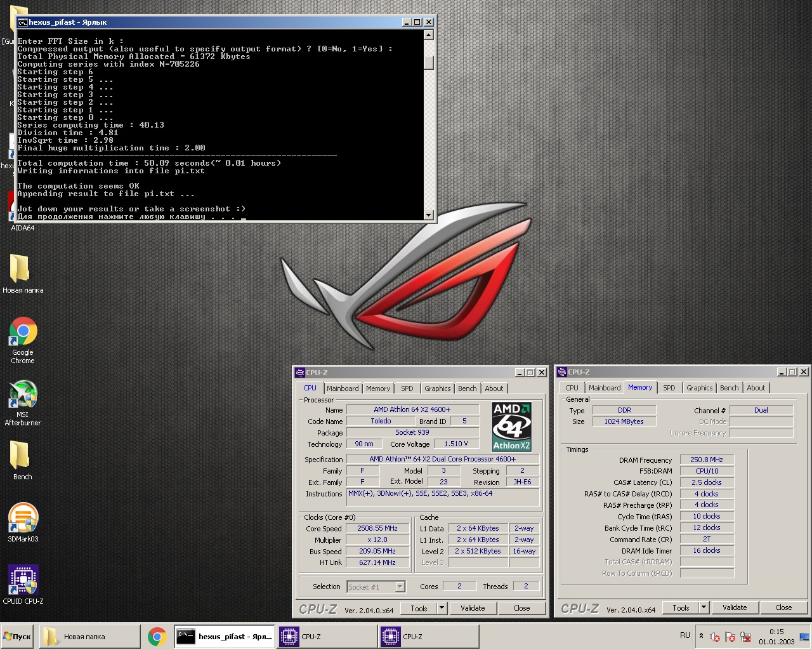Click the Bus Speed value 209.05 MHz
Viewport: 812px width, 650px height.
tap(377, 551)
